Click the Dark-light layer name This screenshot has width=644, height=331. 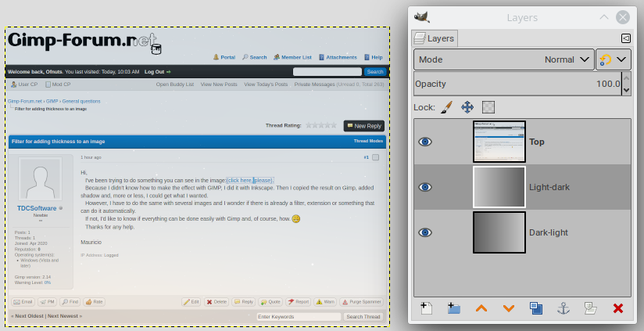pos(549,232)
